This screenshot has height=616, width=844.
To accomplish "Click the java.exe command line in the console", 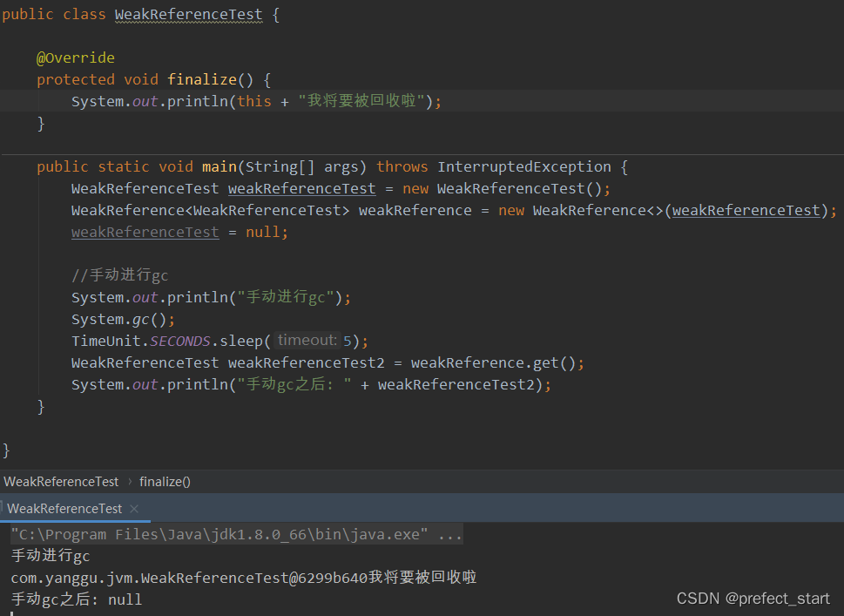I will (236, 535).
